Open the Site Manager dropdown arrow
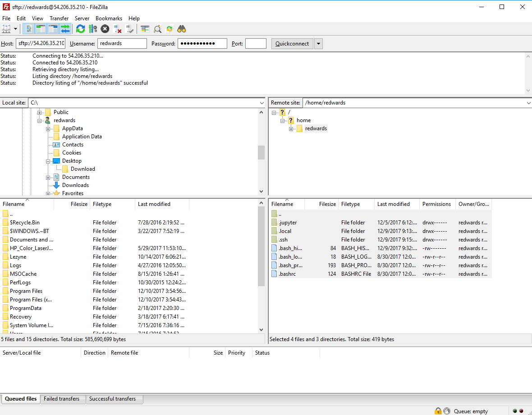Screen dimensions: 532x415 [x=15, y=29]
